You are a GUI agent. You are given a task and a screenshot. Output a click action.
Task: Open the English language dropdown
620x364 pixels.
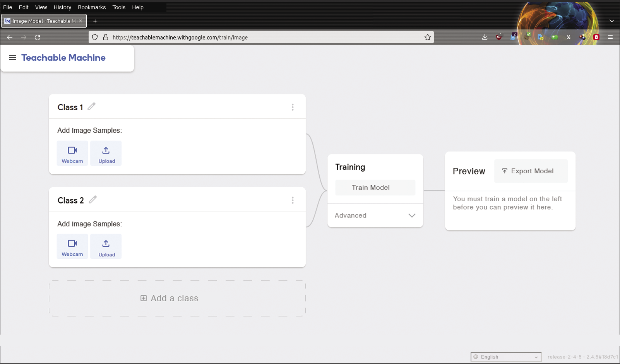pyautogui.click(x=506, y=357)
